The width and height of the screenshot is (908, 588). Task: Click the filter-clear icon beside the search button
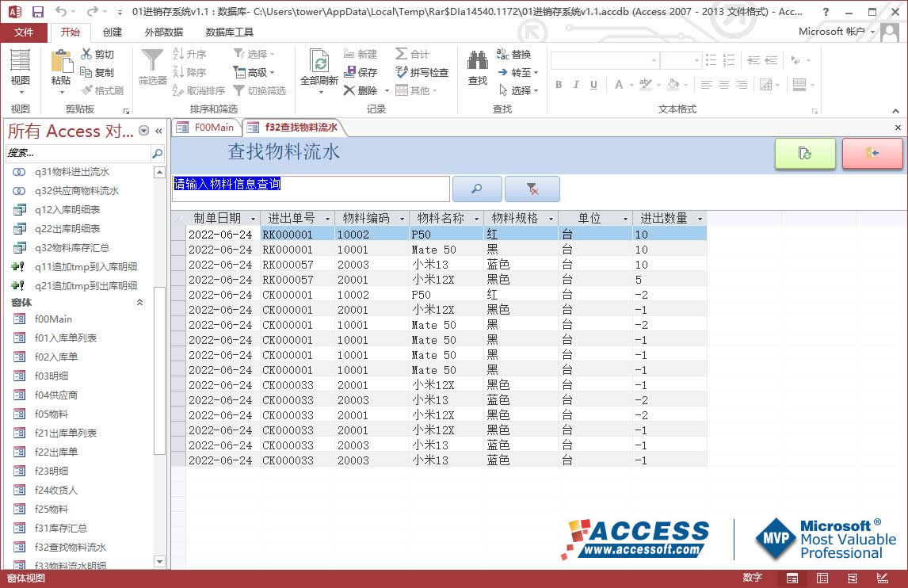click(531, 189)
